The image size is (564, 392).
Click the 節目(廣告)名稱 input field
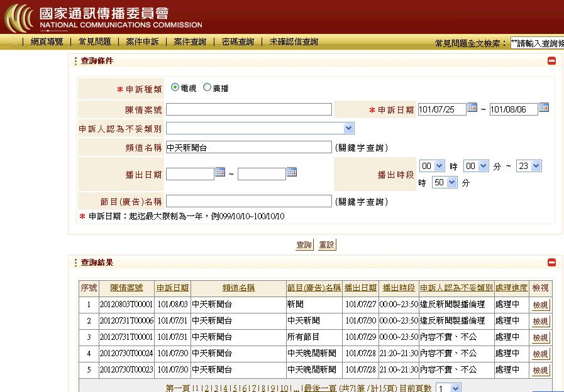tap(249, 201)
